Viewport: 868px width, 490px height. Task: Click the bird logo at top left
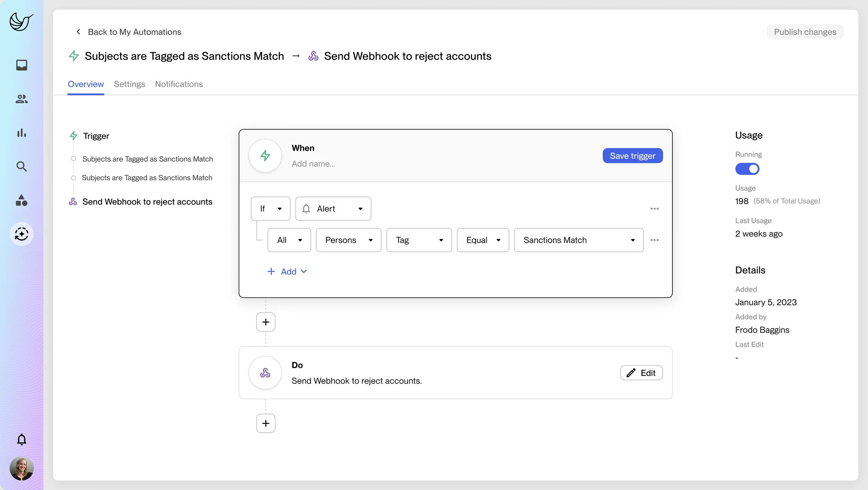tap(21, 21)
